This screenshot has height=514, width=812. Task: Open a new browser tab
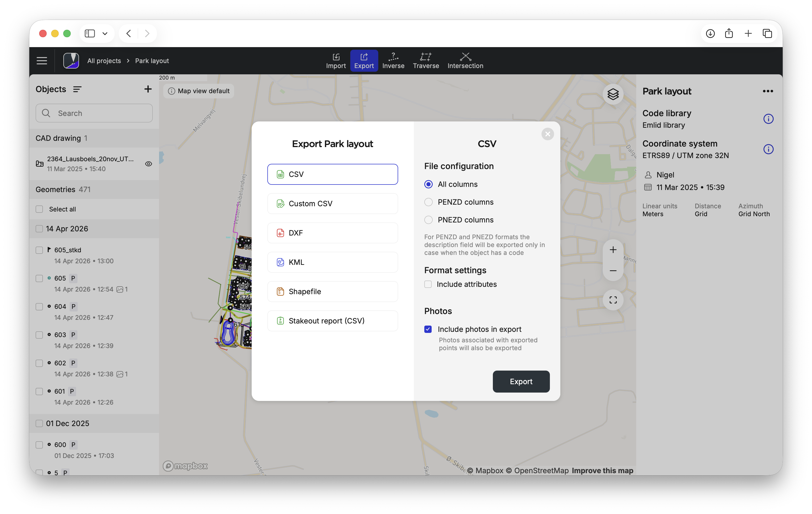pos(748,33)
